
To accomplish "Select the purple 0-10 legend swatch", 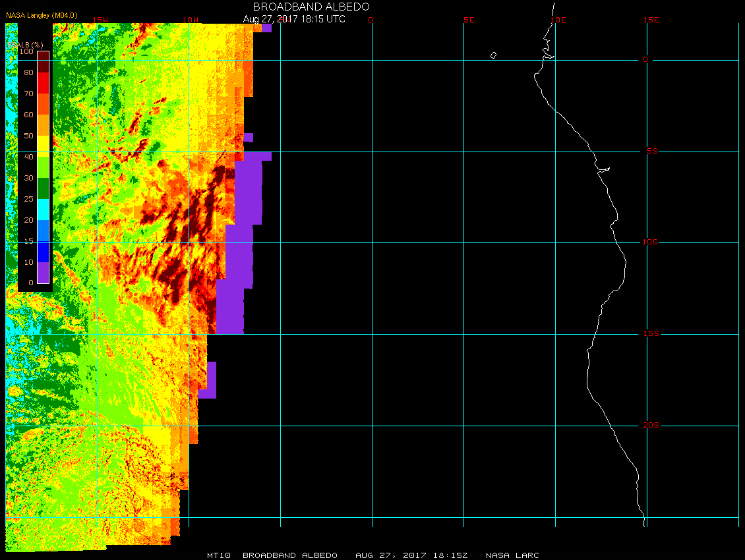I will [x=44, y=273].
